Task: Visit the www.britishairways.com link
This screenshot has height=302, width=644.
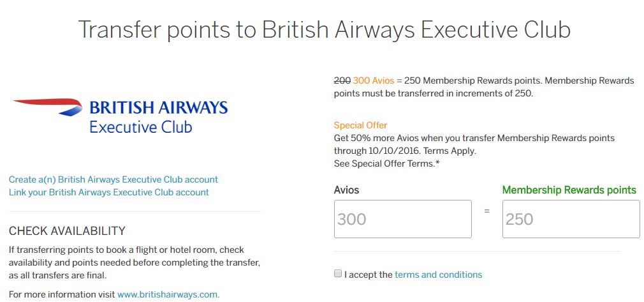Action: pos(168,294)
